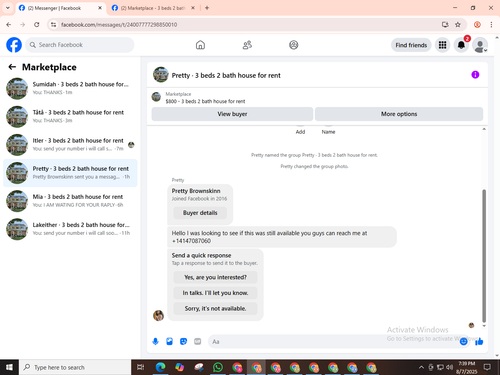Image resolution: width=500 pixels, height=375 pixels.
Task: Click the voice clip microphone icon
Action: (155, 341)
